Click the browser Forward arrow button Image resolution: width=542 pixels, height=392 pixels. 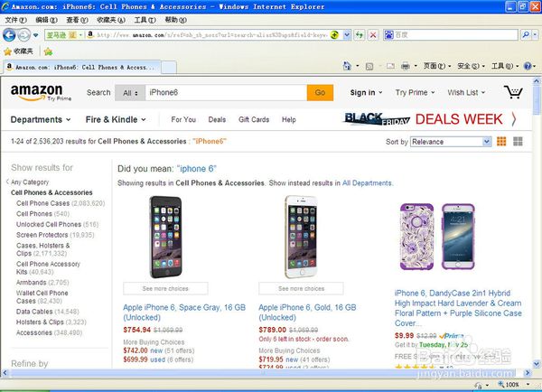pyautogui.click(x=23, y=35)
